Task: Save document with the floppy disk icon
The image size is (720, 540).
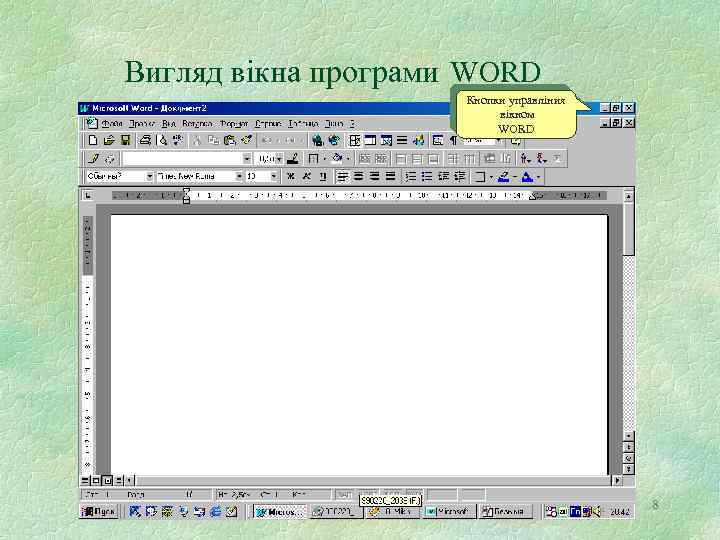Action: pos(125,140)
